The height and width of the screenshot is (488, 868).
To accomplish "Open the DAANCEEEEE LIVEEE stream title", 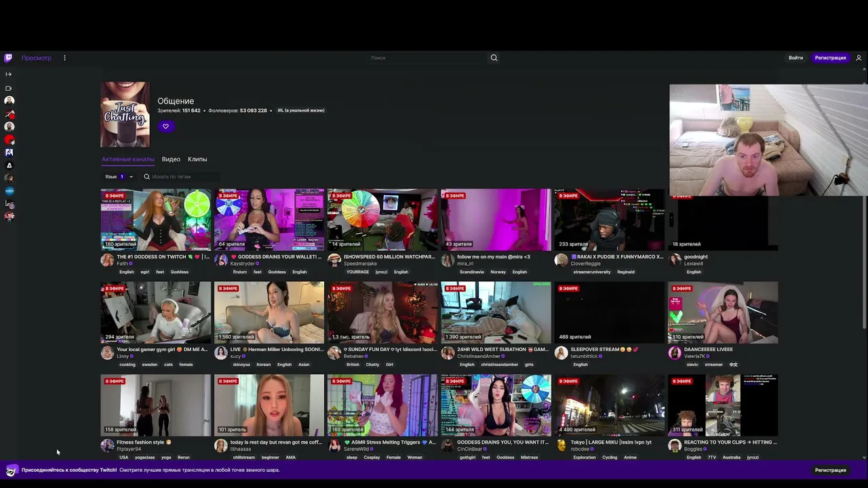I will pyautogui.click(x=708, y=349).
